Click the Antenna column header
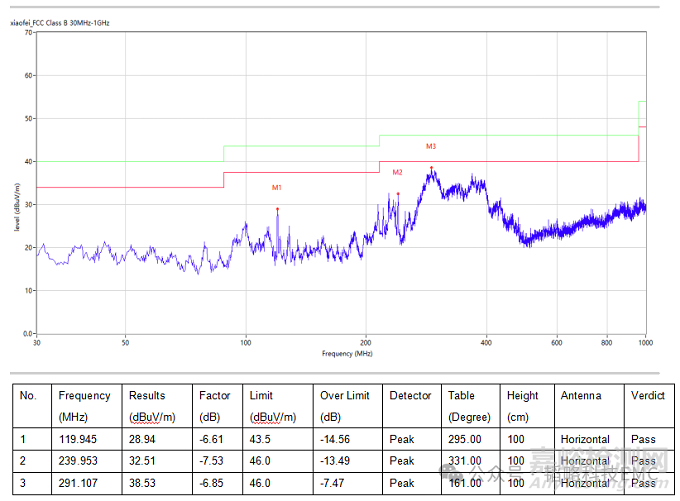680x501 pixels. [x=582, y=396]
